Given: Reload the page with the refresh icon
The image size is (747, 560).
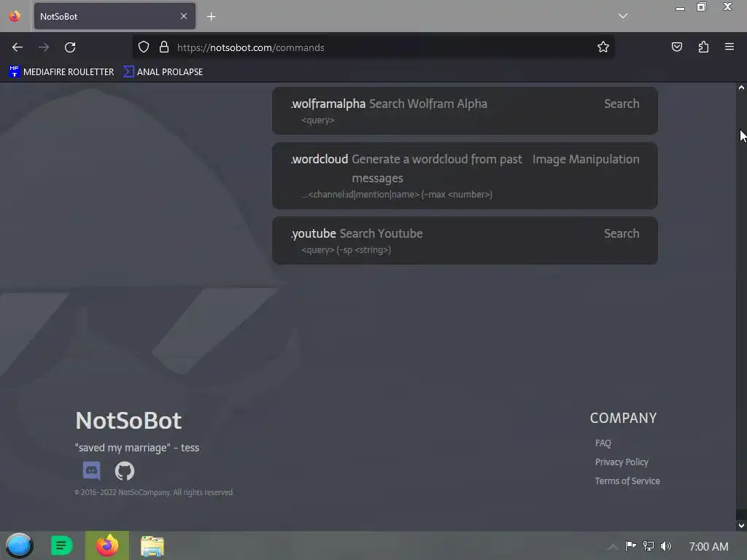Looking at the screenshot, I should point(70,47).
